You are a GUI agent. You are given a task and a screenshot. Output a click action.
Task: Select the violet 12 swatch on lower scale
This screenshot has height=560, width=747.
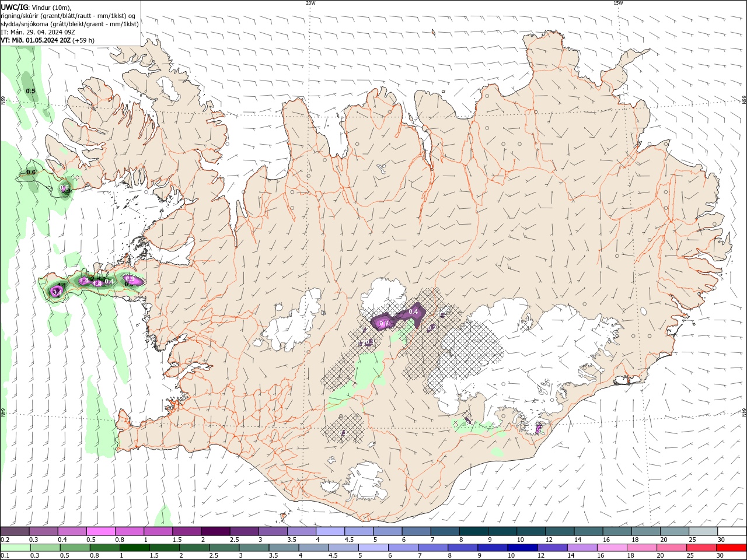pyautogui.click(x=553, y=548)
